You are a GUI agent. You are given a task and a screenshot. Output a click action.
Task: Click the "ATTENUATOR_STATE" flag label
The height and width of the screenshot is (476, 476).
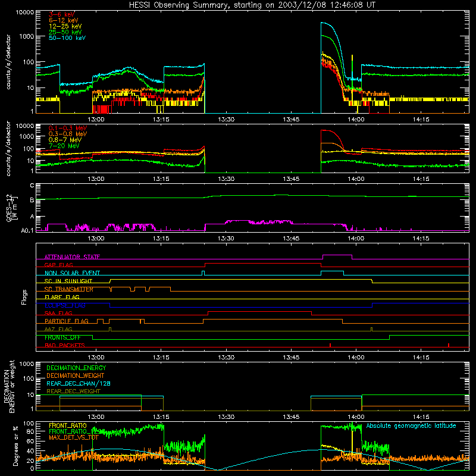pyautogui.click(x=72, y=257)
